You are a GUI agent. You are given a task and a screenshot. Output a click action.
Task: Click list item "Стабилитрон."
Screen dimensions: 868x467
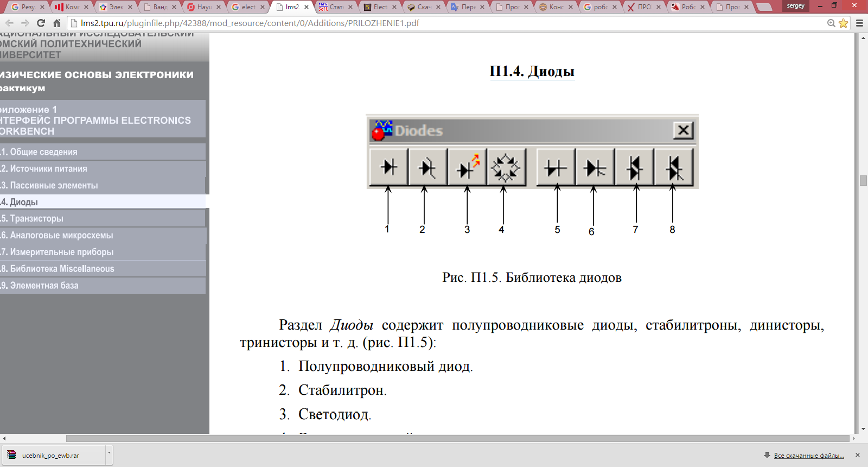342,390
